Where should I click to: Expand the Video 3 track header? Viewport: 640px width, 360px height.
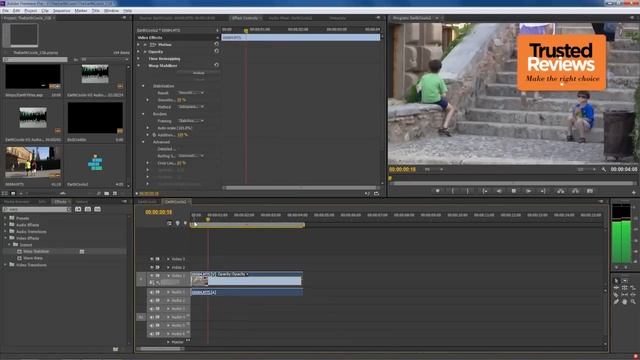pos(168,259)
